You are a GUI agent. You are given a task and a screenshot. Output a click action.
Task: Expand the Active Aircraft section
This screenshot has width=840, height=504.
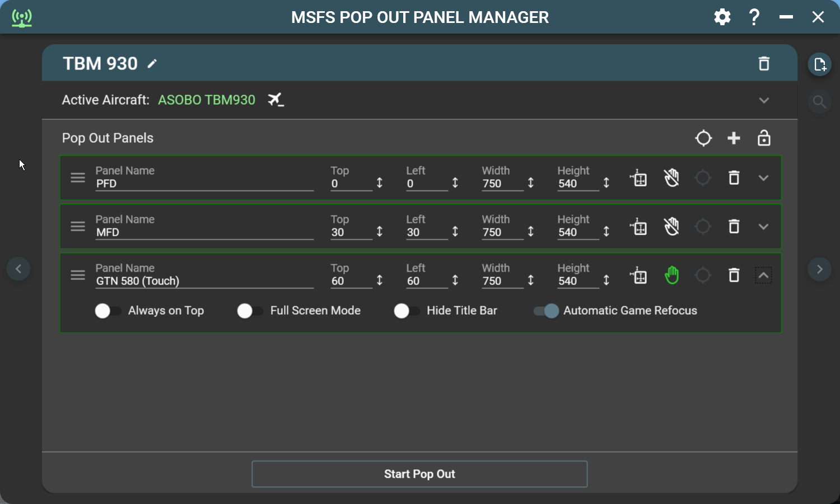tap(764, 100)
